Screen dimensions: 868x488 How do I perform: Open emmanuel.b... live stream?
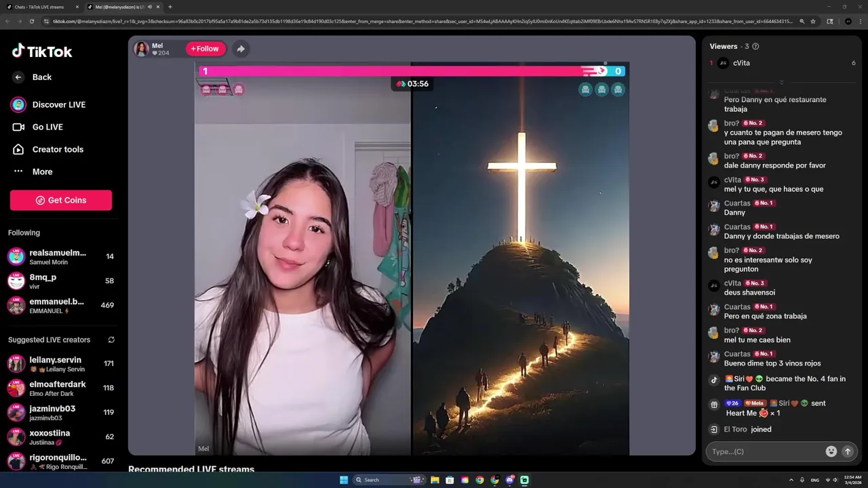(61, 306)
